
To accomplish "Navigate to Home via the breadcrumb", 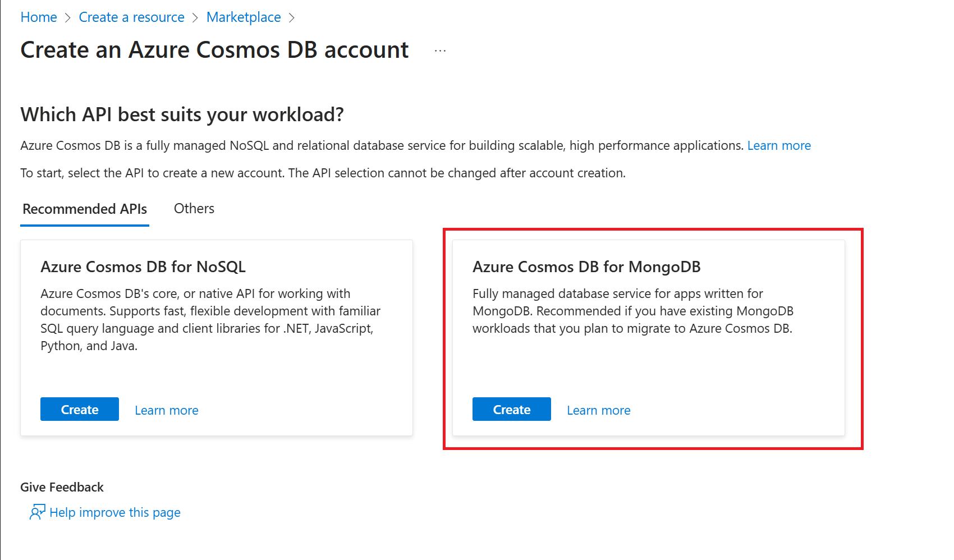I will 38,17.
